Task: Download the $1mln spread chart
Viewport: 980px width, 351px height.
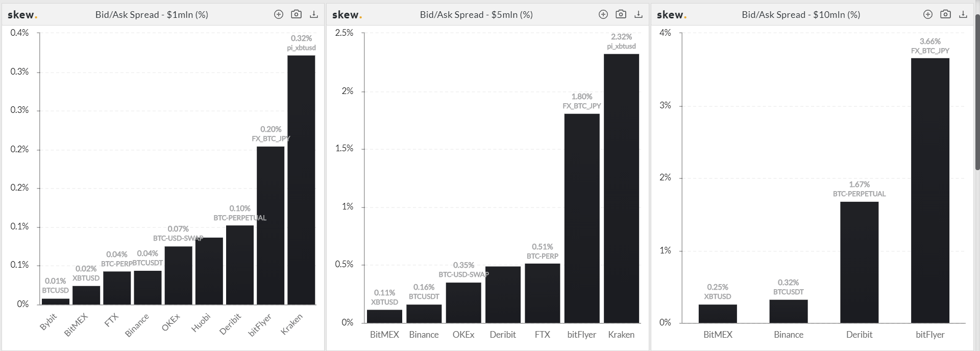Action: [314, 14]
